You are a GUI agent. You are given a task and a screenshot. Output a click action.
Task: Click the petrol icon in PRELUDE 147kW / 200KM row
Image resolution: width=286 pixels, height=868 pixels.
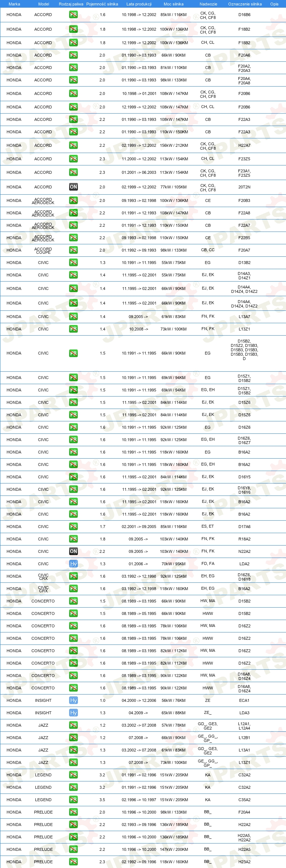(x=74, y=849)
